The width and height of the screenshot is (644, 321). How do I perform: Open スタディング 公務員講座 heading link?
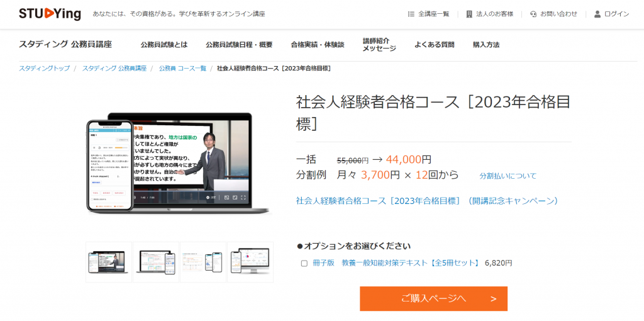(x=65, y=45)
